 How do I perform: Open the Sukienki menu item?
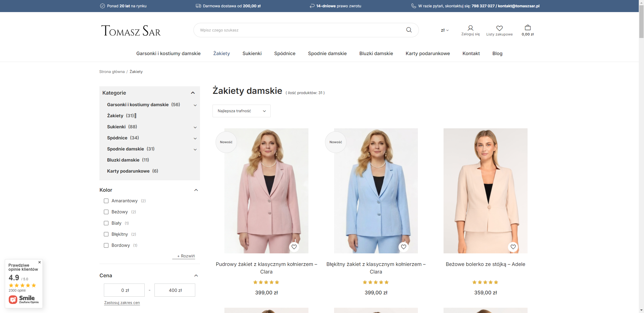252,53
